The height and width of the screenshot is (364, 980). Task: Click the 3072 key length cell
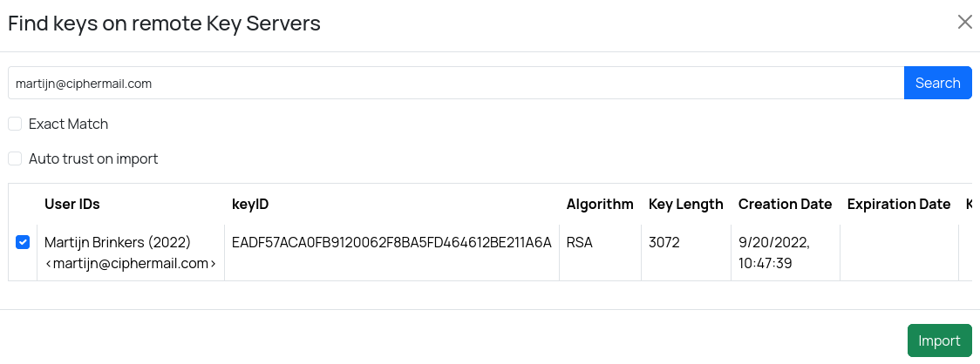(664, 242)
